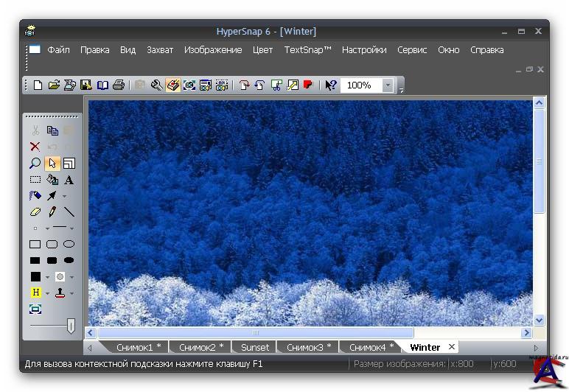Switch to the Sunset tab

(255, 347)
